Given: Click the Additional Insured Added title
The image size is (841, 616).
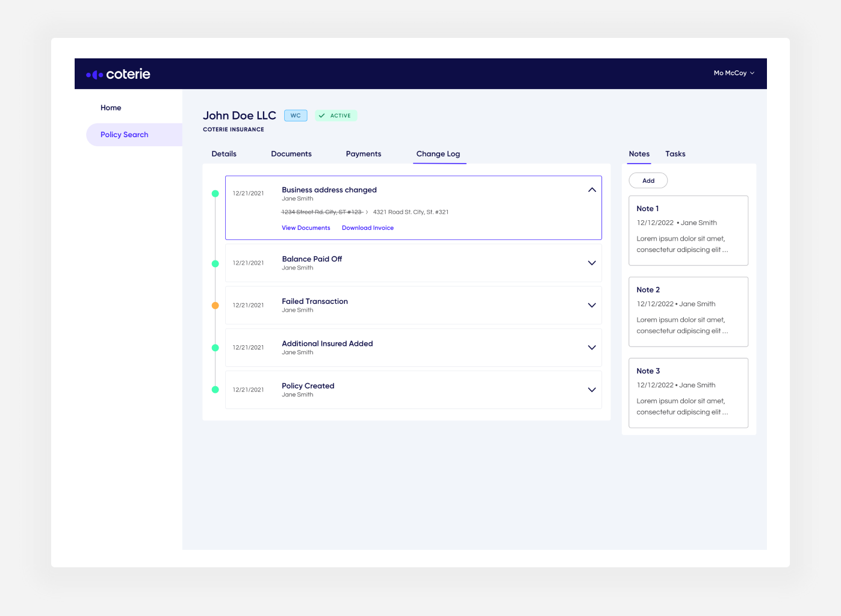Looking at the screenshot, I should pyautogui.click(x=327, y=343).
